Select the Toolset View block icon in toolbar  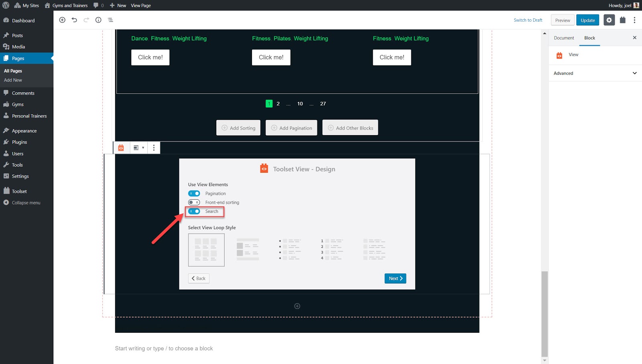[121, 148]
